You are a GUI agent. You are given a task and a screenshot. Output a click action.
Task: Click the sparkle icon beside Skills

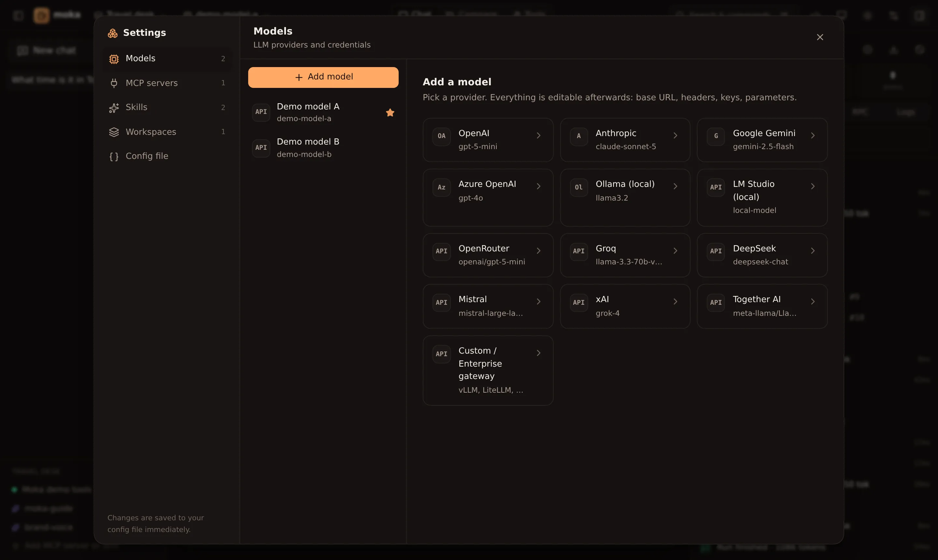coord(114,108)
